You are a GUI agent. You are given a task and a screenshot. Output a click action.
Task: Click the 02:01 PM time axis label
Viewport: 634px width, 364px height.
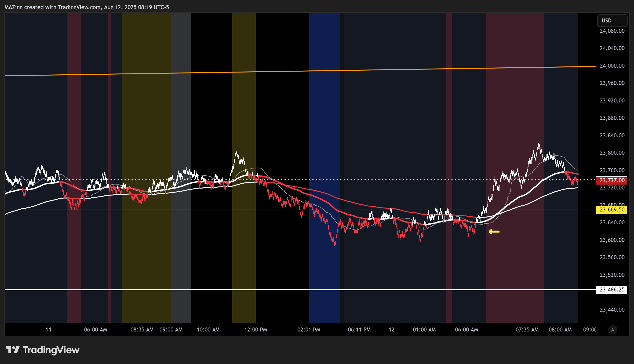tap(309, 330)
